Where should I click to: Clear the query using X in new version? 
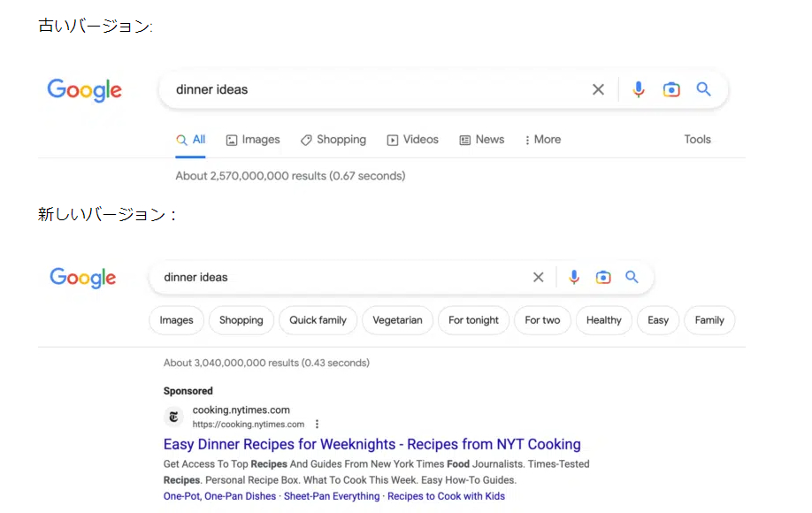pyautogui.click(x=538, y=278)
